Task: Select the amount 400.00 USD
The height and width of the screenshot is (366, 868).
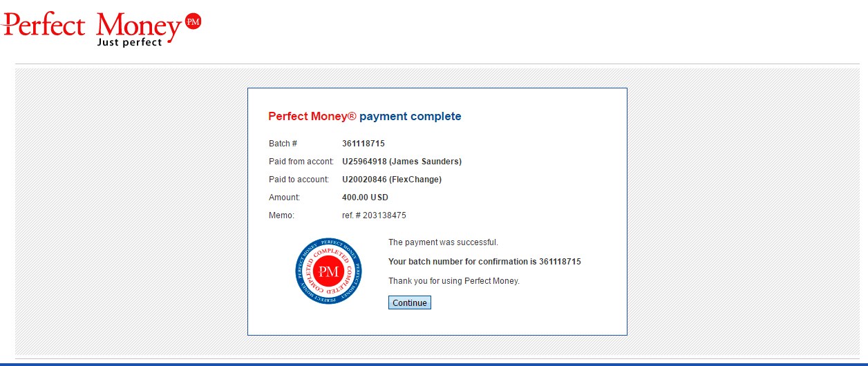Action: coord(365,198)
